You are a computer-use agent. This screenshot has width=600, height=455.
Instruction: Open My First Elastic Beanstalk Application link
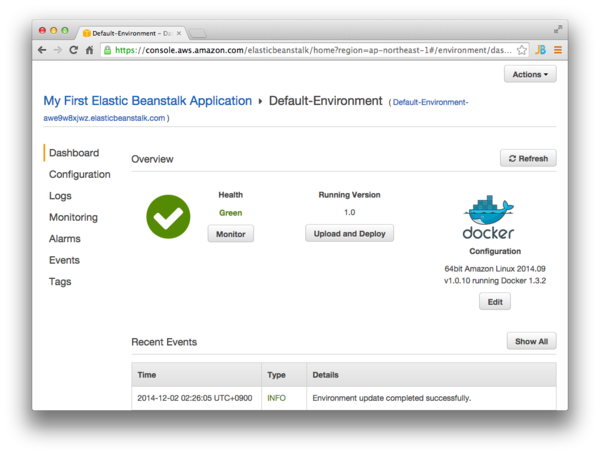tap(148, 101)
